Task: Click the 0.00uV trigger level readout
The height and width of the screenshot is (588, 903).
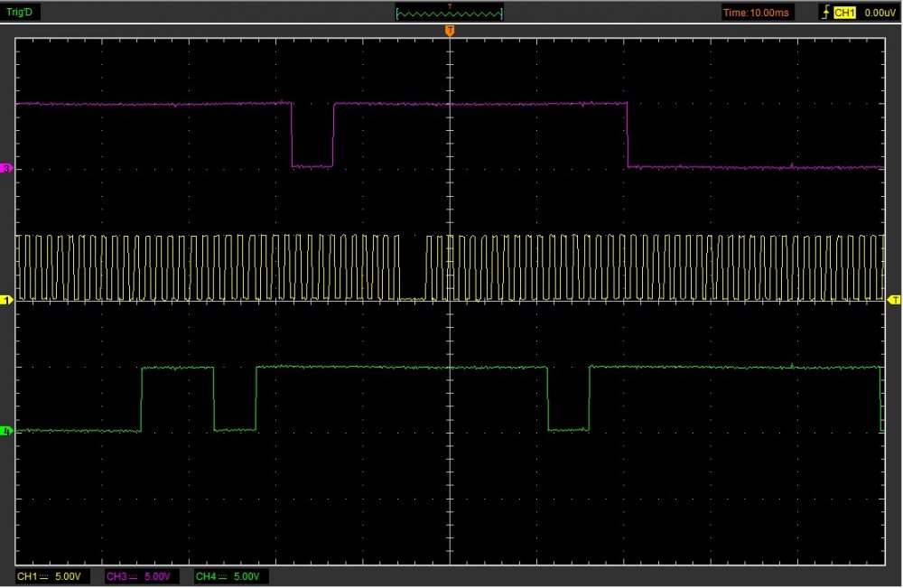Action: [880, 13]
